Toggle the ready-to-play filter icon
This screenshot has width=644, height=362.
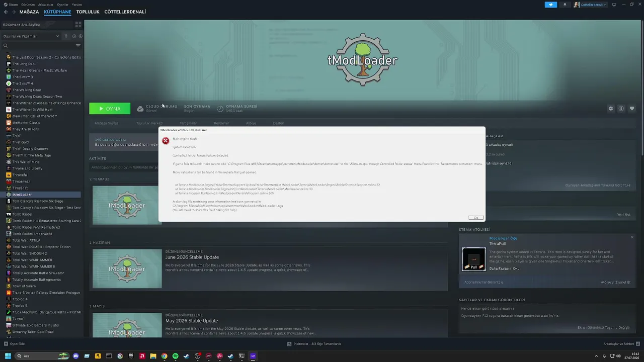coord(80,36)
